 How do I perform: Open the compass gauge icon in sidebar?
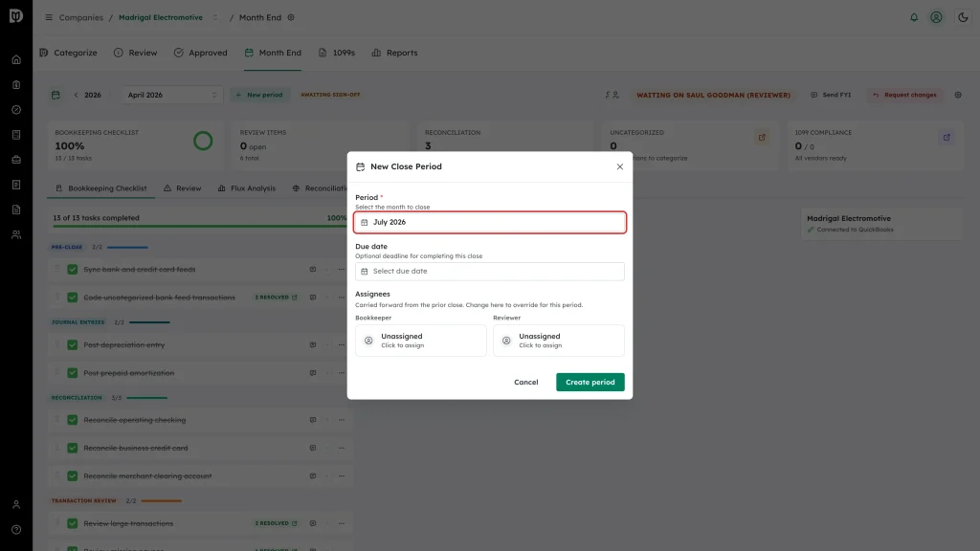[x=16, y=110]
